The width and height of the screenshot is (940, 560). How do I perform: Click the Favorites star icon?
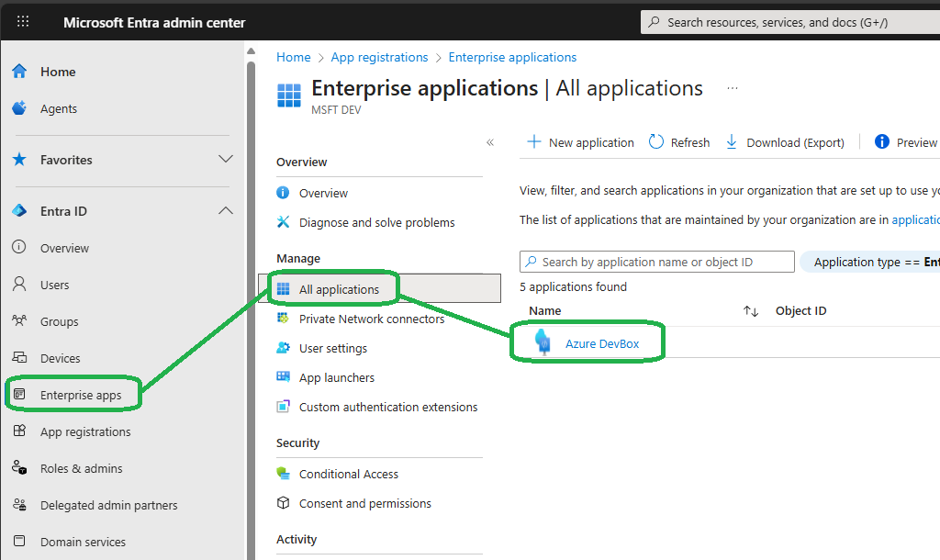click(x=19, y=160)
